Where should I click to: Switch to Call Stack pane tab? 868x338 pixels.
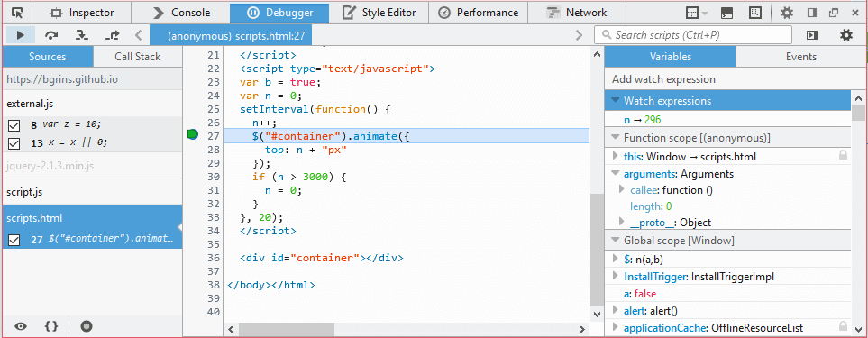[x=137, y=57]
